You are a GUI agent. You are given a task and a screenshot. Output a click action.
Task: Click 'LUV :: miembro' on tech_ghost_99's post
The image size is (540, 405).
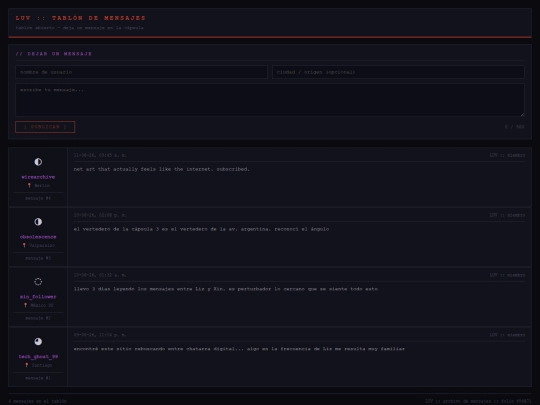[x=507, y=335]
